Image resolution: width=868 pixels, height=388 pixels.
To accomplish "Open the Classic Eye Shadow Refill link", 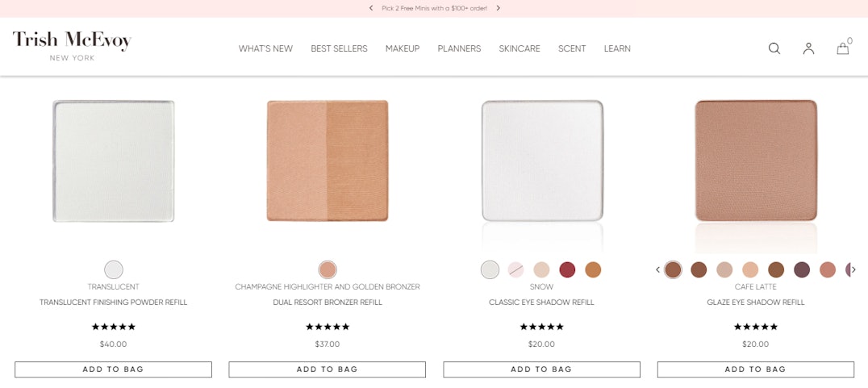I will [x=541, y=302].
